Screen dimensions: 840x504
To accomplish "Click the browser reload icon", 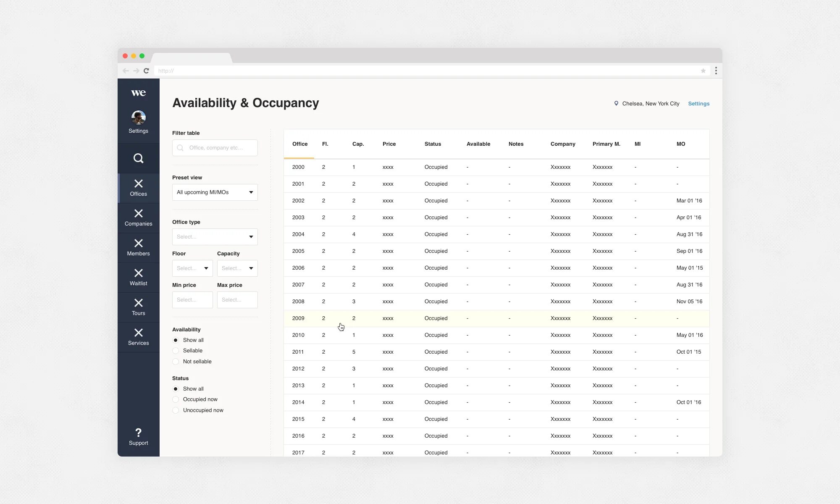I will click(x=146, y=71).
